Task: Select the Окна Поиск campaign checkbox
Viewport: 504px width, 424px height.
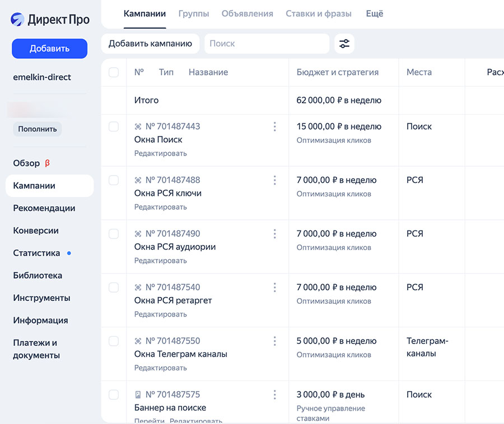Action: coord(114,127)
